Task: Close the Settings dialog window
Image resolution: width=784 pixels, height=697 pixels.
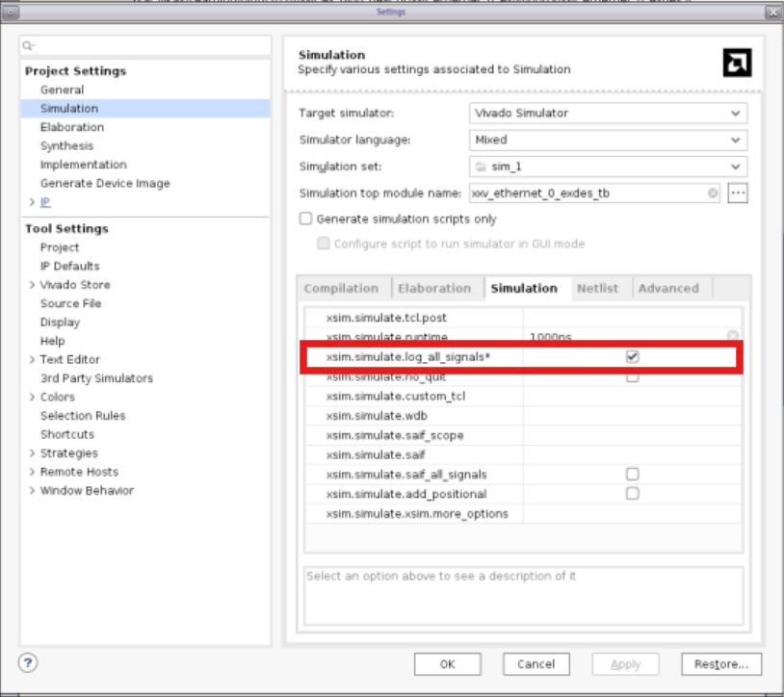Action: 771,12
